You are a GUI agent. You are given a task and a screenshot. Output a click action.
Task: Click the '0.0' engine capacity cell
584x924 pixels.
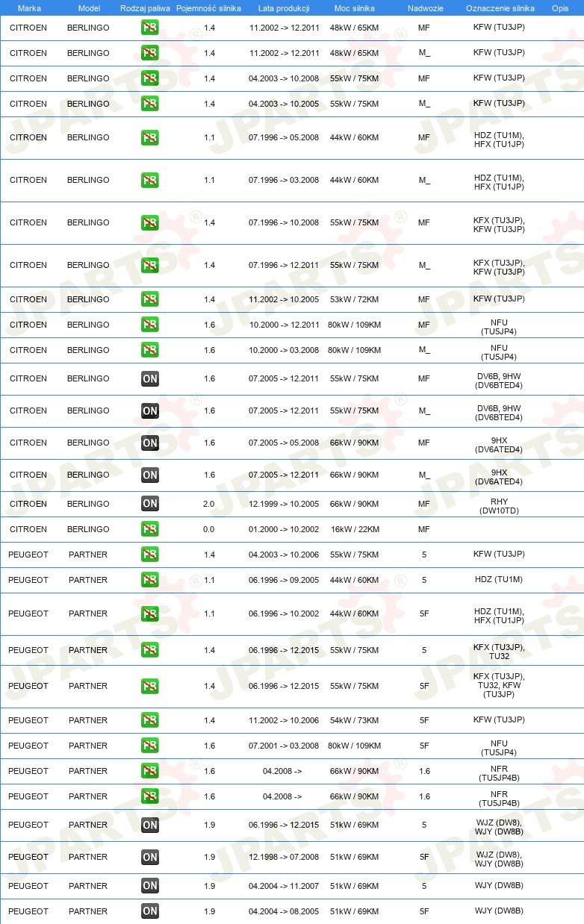209,529
